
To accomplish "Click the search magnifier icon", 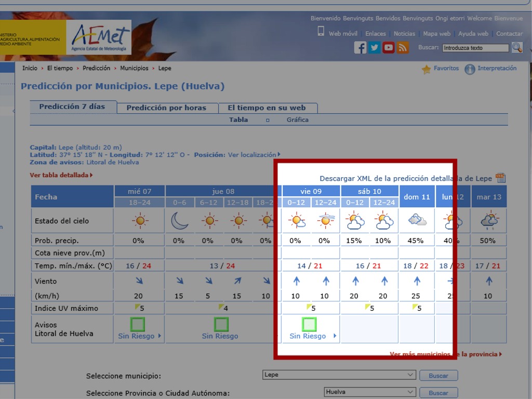I will pyautogui.click(x=516, y=47).
